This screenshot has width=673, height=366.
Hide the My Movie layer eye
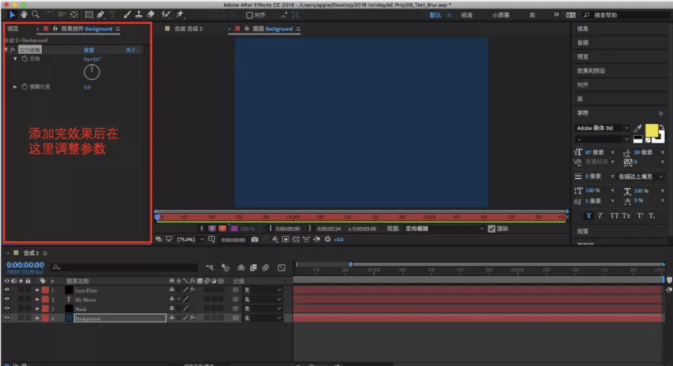[x=7, y=299]
